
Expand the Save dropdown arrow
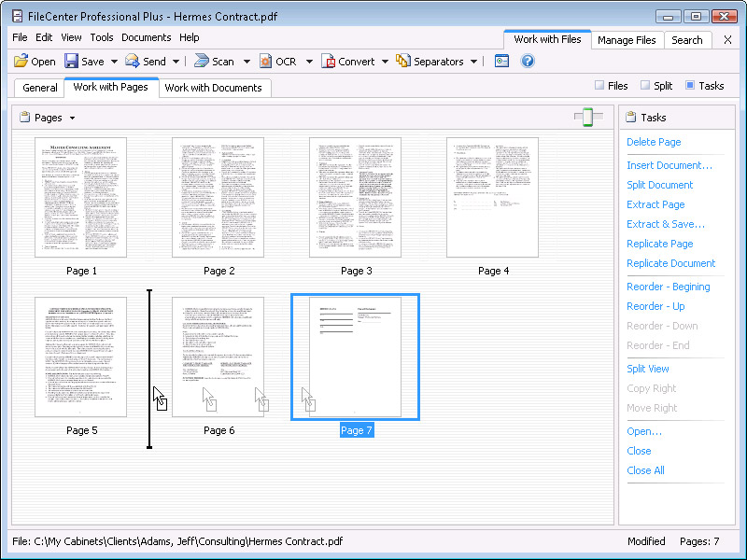114,62
